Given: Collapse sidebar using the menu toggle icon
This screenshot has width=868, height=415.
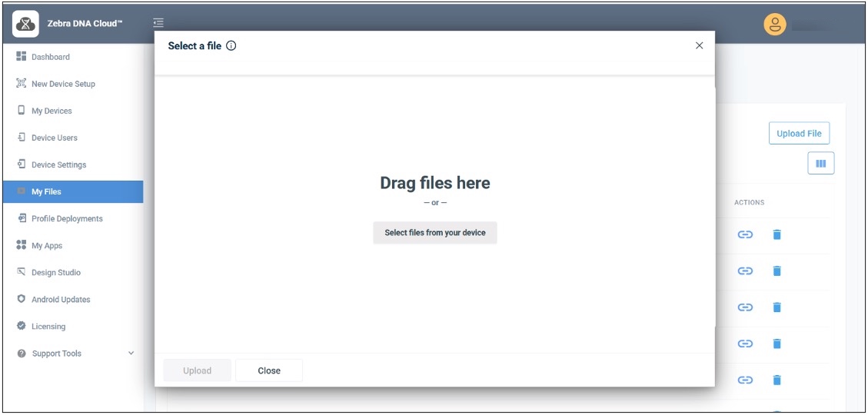Looking at the screenshot, I should point(159,23).
